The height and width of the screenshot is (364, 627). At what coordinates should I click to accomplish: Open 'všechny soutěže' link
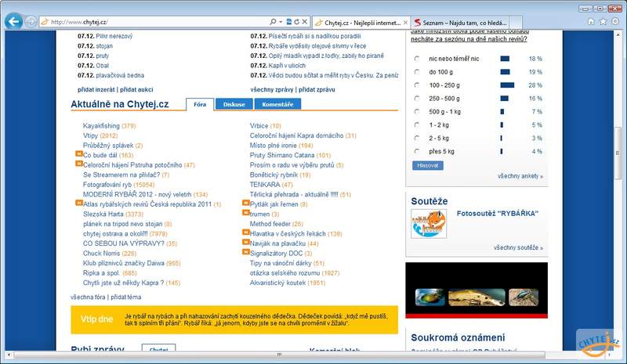point(518,247)
